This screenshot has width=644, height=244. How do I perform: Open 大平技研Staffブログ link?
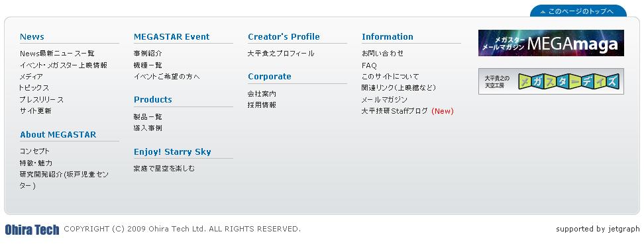click(x=395, y=111)
